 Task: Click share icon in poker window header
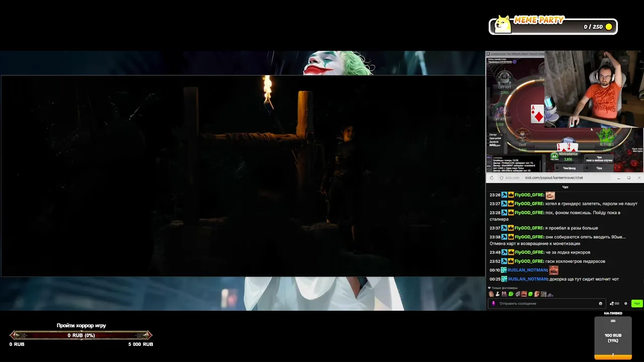514,62
